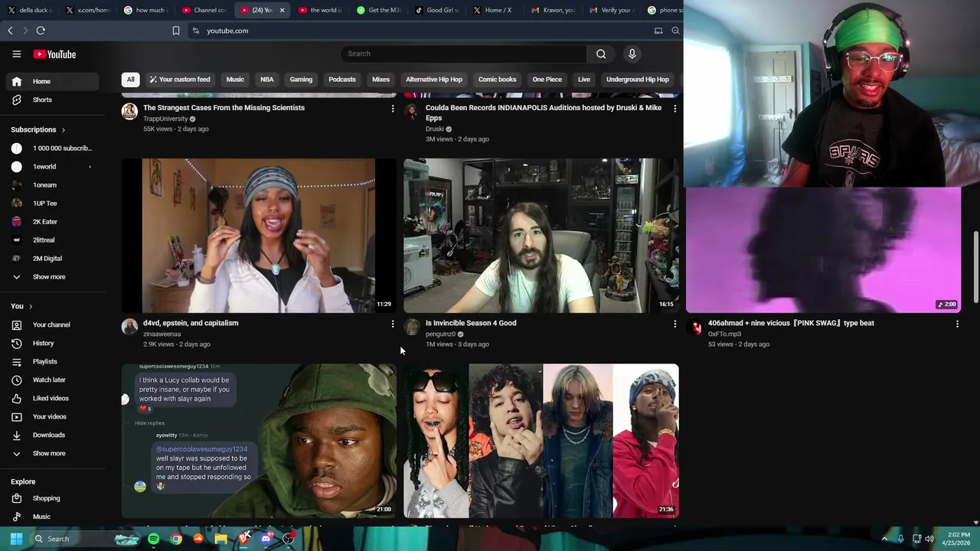Open more options for Strangest Cases video
980x551 pixels.
coord(393,109)
